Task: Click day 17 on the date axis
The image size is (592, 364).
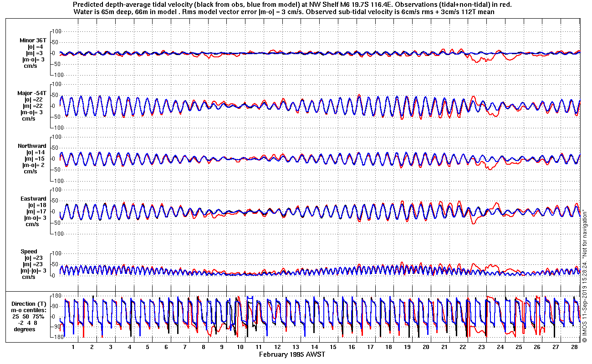Action: 370,347
